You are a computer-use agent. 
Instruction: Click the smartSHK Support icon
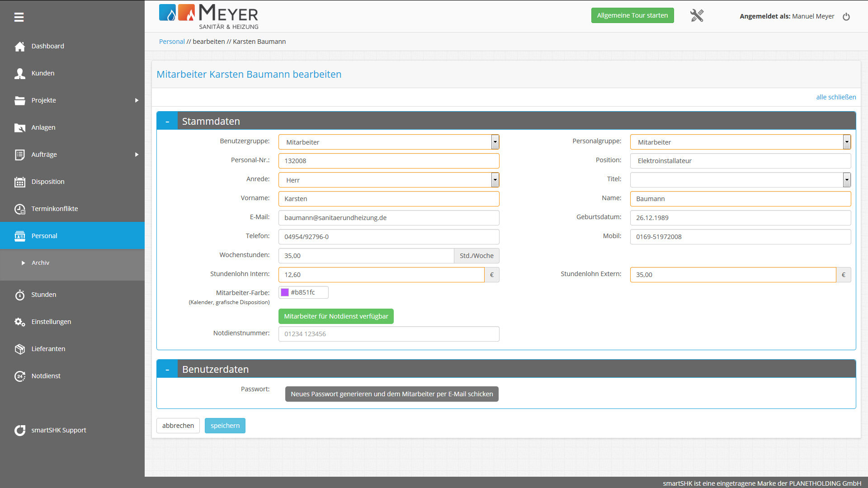click(19, 430)
